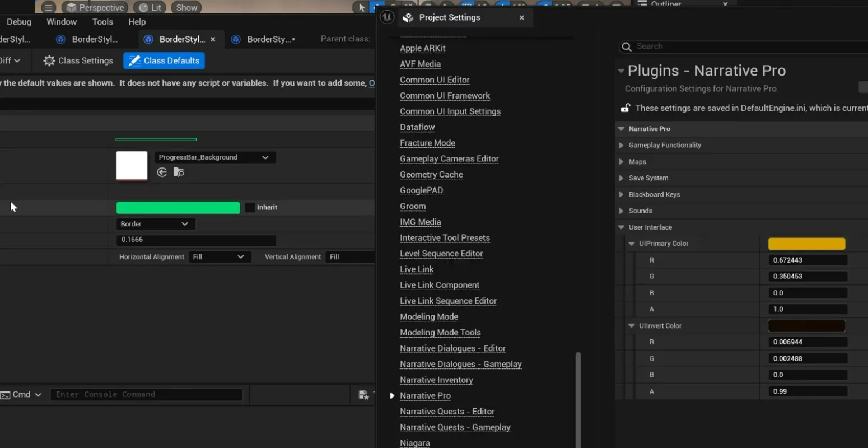
Task: Expand the Maps section
Action: (x=621, y=162)
